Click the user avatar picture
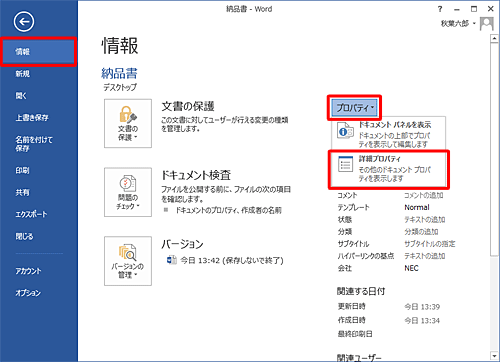The height and width of the screenshot is (362, 500). [x=486, y=24]
